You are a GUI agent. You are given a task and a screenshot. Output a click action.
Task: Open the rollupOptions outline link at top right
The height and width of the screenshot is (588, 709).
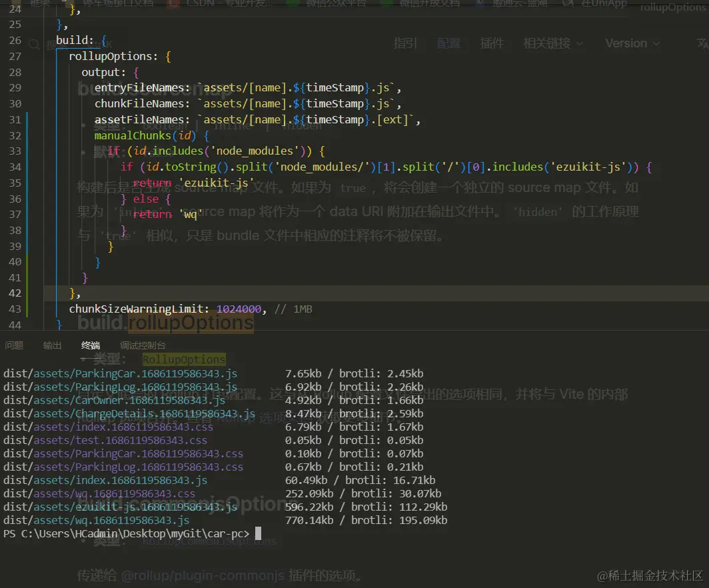pyautogui.click(x=673, y=8)
